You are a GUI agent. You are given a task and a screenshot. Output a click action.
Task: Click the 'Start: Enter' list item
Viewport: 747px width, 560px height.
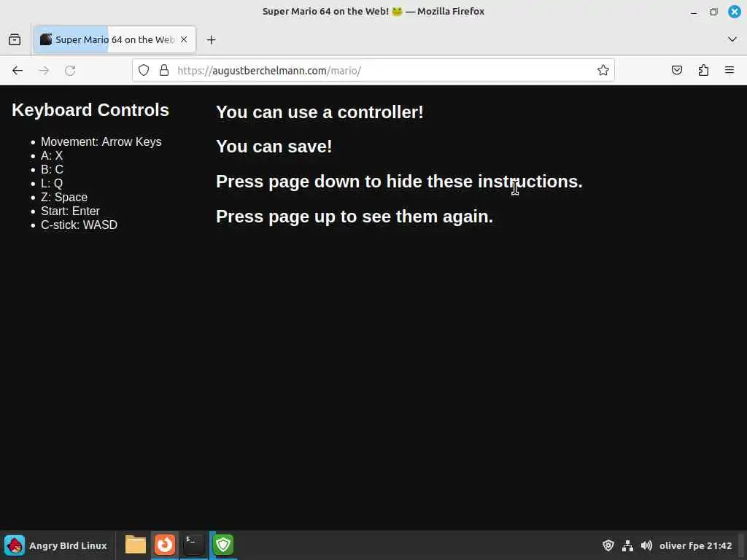71,211
